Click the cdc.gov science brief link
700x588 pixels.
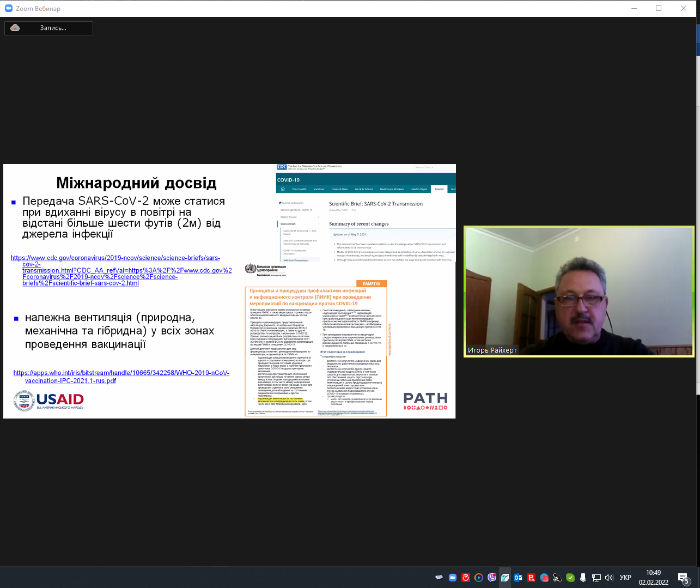pos(115,258)
